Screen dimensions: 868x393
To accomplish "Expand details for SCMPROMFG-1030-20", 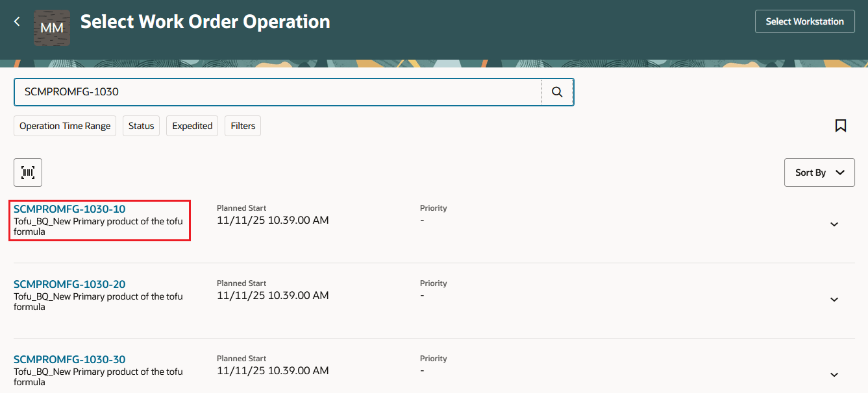I will coord(834,299).
